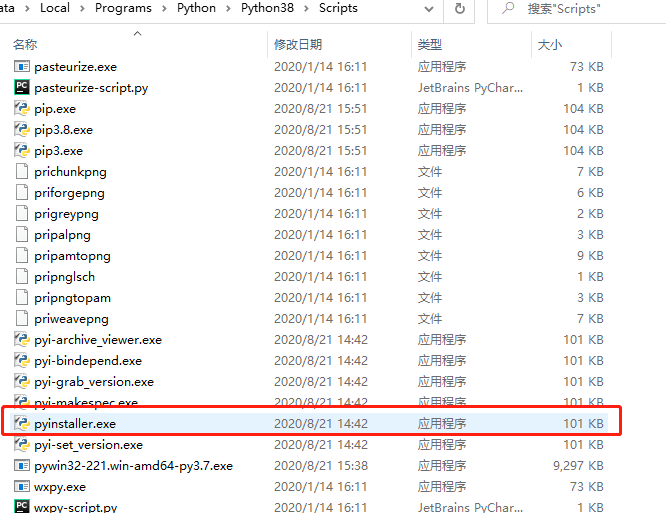The width and height of the screenshot is (666, 513).
Task: Click JetBrains PyChar... type of pasteurize-script.py
Action: click(470, 87)
